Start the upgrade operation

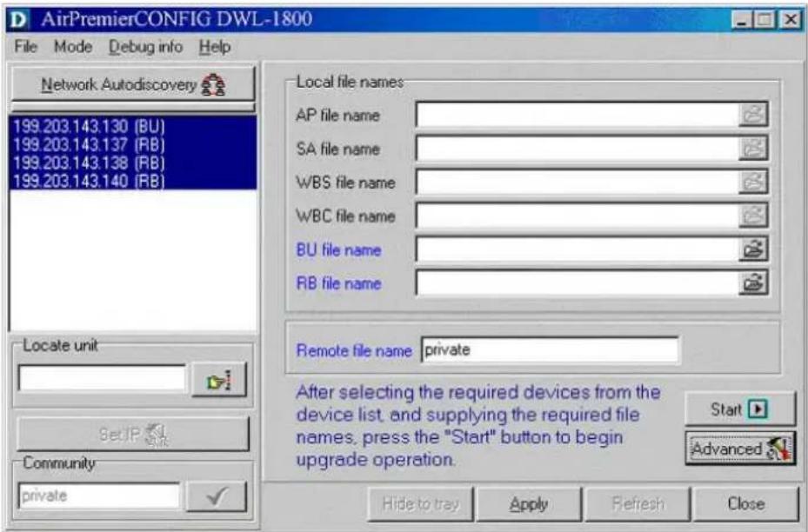tap(740, 409)
